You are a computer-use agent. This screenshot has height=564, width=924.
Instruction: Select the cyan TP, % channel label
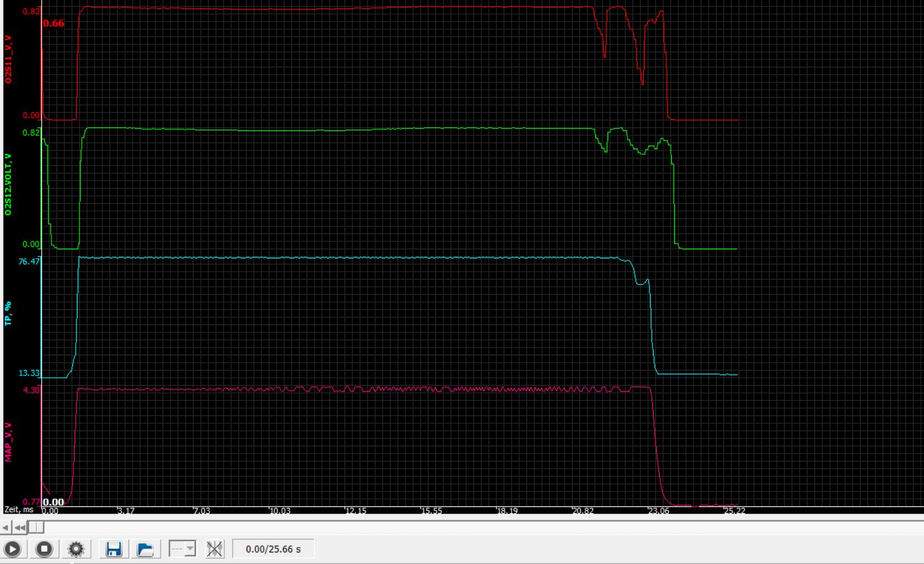(8, 313)
